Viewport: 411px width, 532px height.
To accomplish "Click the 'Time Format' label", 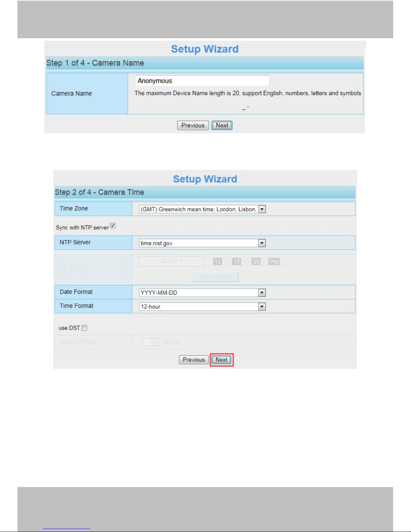I will (x=76, y=306).
